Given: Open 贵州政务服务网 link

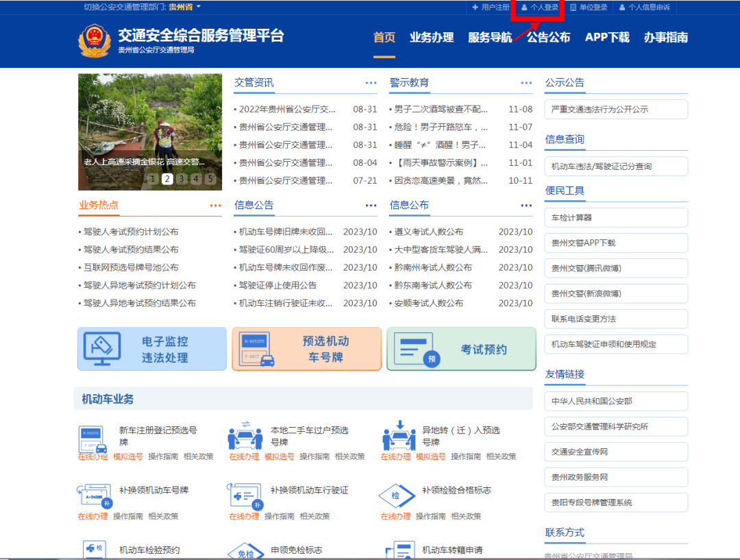Looking at the screenshot, I should [616, 477].
